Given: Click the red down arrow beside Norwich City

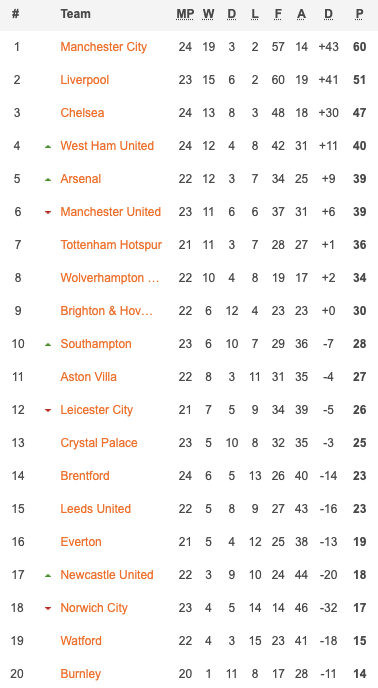Looking at the screenshot, I should pos(48,609).
